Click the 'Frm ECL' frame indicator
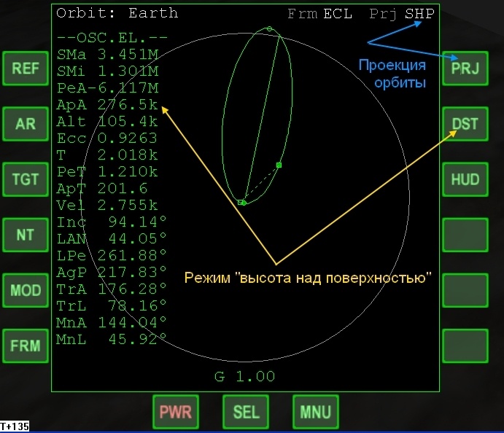Viewport: 504px width, 433px height. [319, 14]
